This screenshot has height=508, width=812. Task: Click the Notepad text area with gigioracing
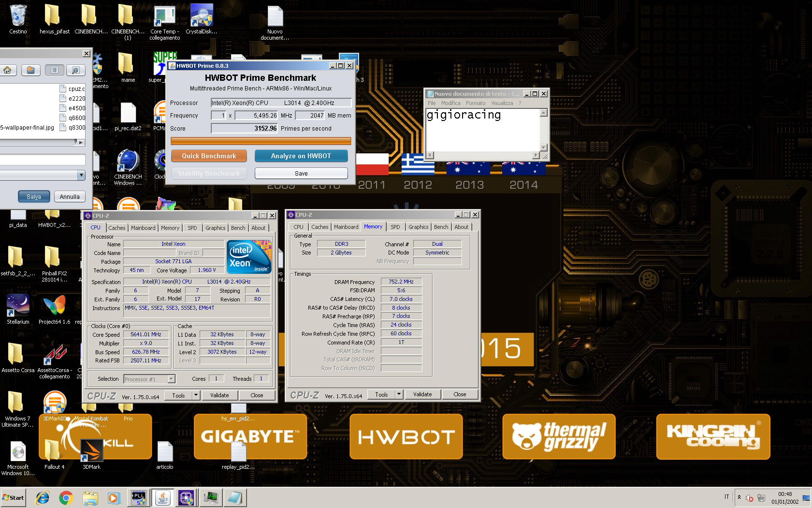(x=482, y=130)
